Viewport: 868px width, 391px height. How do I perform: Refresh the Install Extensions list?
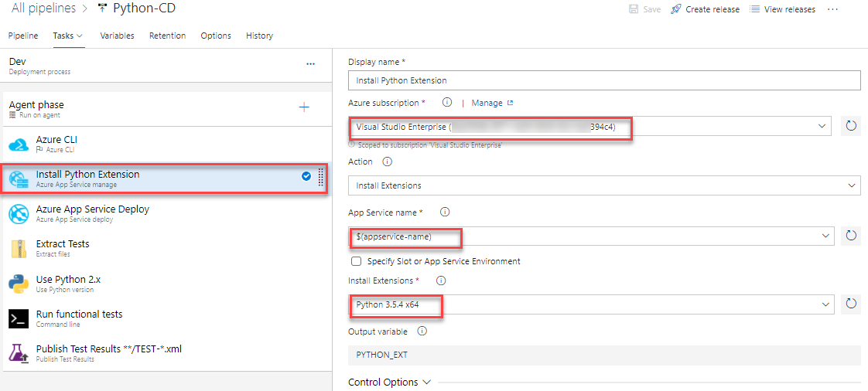pos(851,304)
